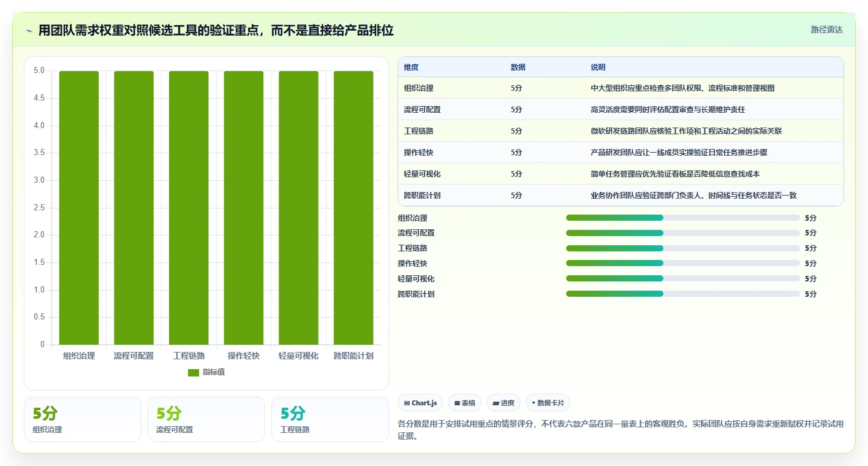Click the 工程链路 cell in the table
The width and height of the screenshot is (868, 466).
click(x=418, y=131)
